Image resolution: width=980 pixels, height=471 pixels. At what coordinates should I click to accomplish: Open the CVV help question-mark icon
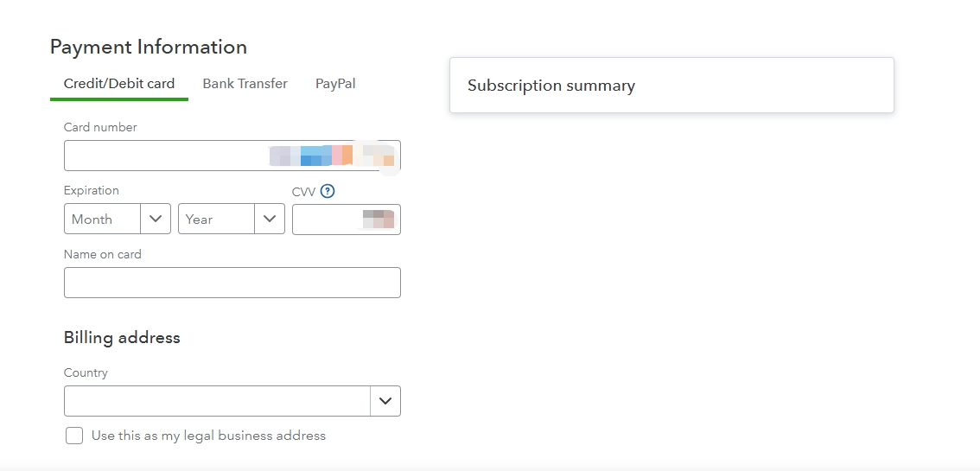328,191
